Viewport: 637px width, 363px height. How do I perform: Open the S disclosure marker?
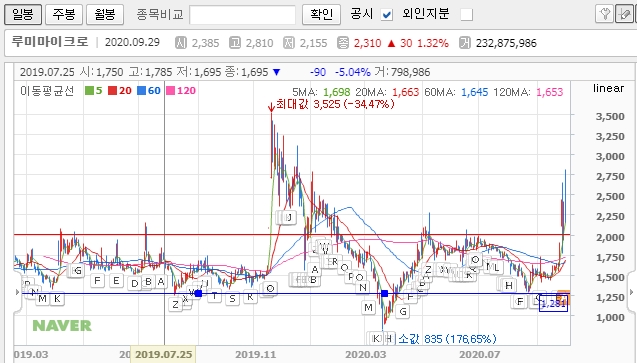[x=232, y=299]
